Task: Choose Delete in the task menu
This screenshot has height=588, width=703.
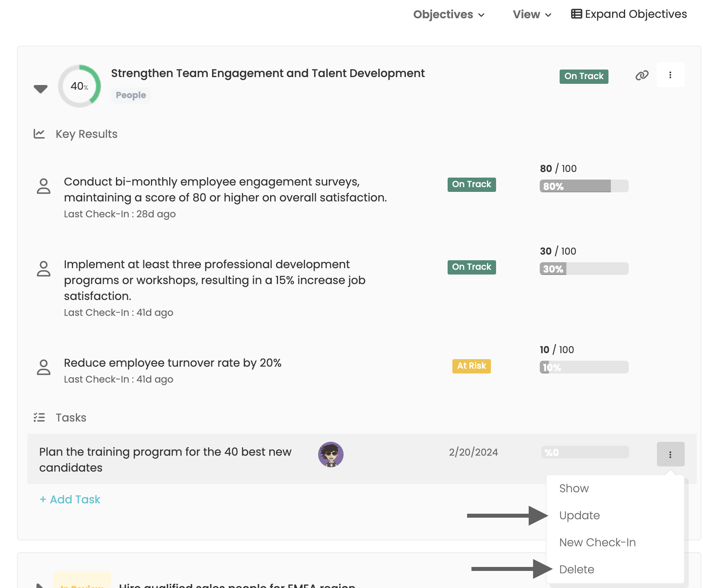Action: click(x=576, y=570)
